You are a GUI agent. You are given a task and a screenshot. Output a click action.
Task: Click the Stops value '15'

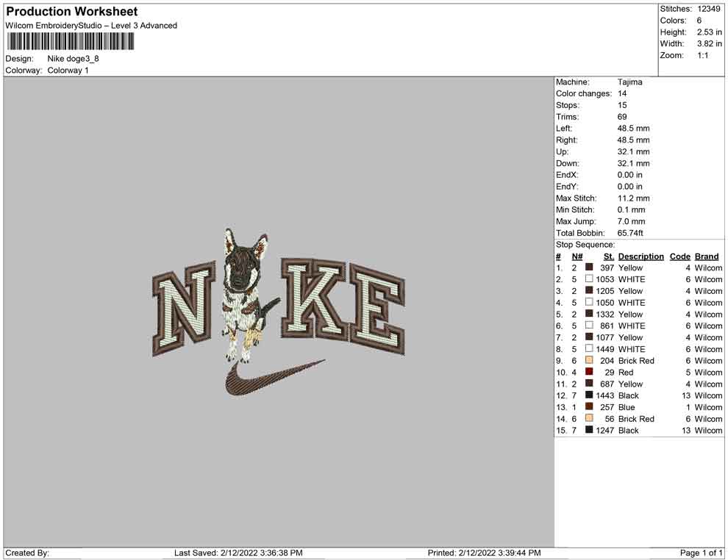pyautogui.click(x=622, y=105)
